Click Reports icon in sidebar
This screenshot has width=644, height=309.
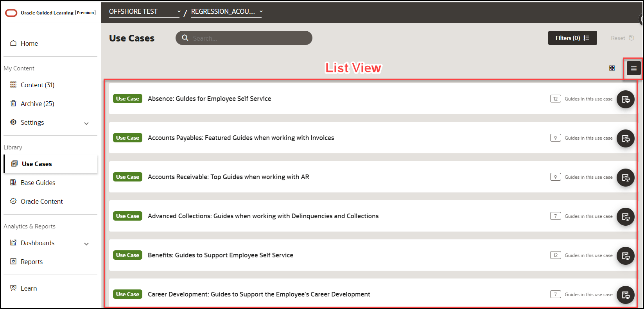[x=13, y=261]
